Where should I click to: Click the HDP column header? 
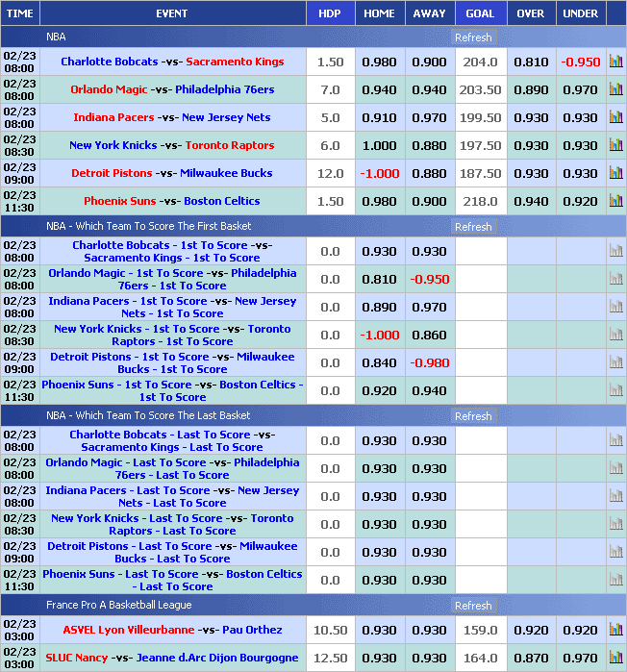tap(330, 13)
